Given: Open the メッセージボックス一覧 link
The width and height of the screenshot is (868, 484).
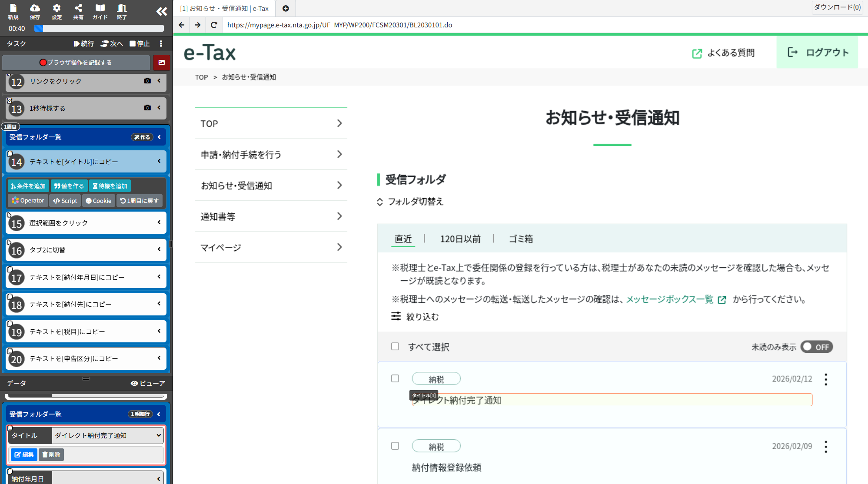Looking at the screenshot, I should pyautogui.click(x=670, y=299).
